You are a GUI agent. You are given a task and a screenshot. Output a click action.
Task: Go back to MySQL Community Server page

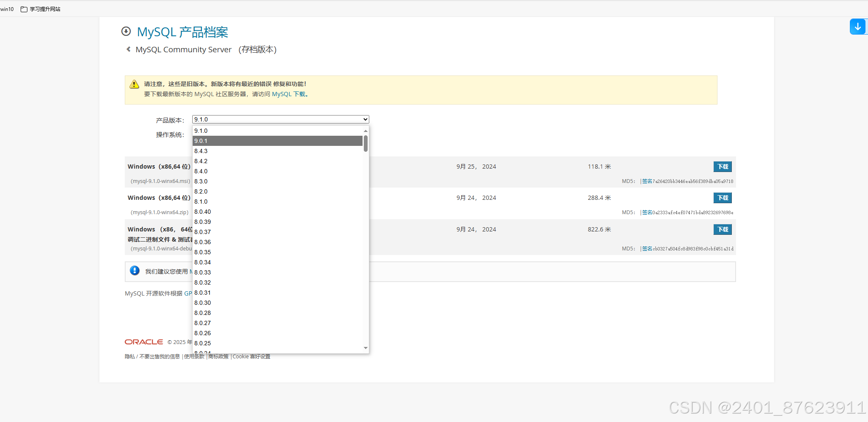pos(183,49)
